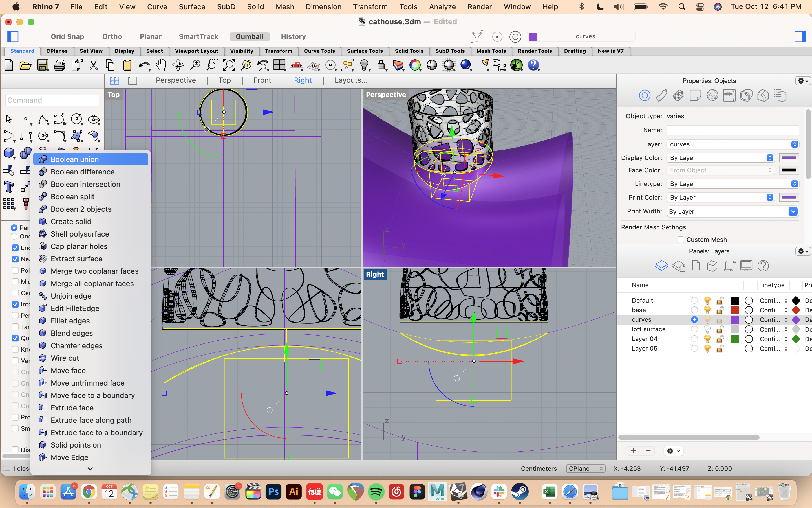Screen dimensions: 812x508
Task: Toggle lock for base layer
Action: point(720,310)
